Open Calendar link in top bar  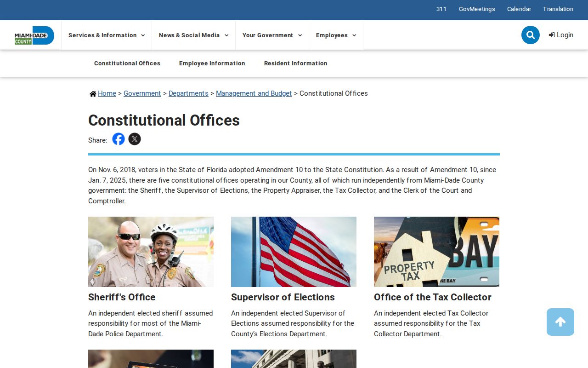point(519,9)
